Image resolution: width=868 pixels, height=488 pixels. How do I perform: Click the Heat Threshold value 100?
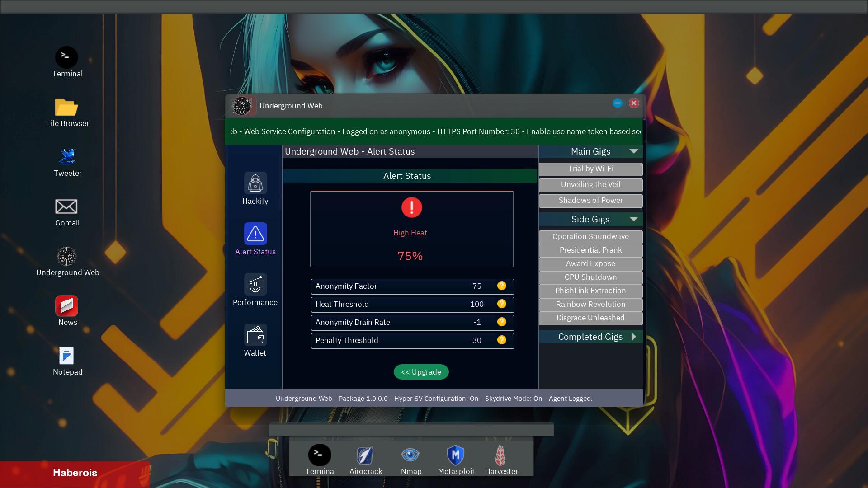point(476,304)
